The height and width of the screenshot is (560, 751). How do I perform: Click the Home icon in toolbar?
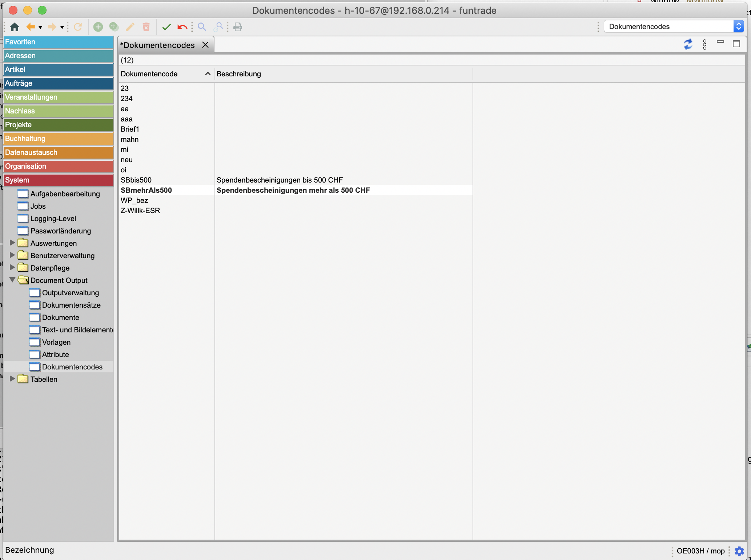15,27
